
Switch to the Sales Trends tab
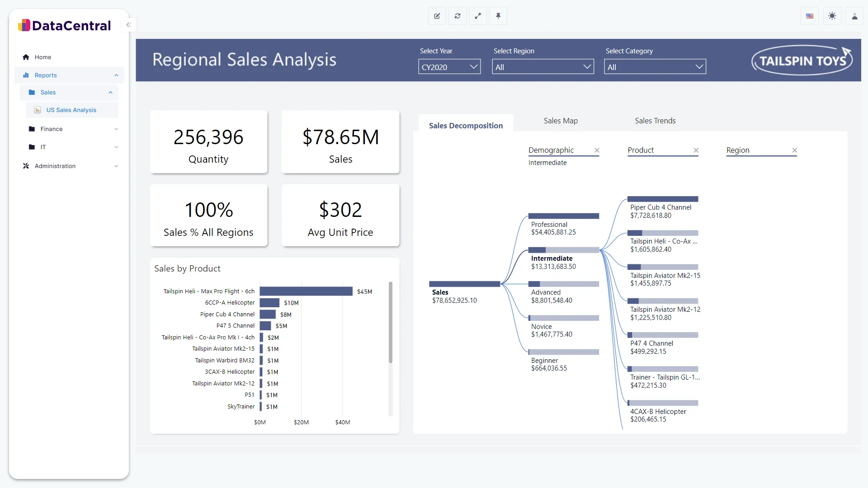[655, 121]
